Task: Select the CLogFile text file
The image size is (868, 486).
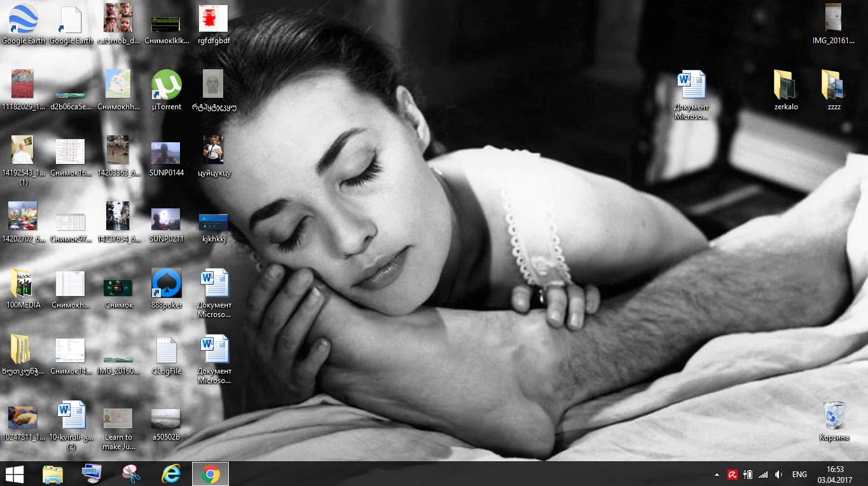Action: click(x=167, y=351)
